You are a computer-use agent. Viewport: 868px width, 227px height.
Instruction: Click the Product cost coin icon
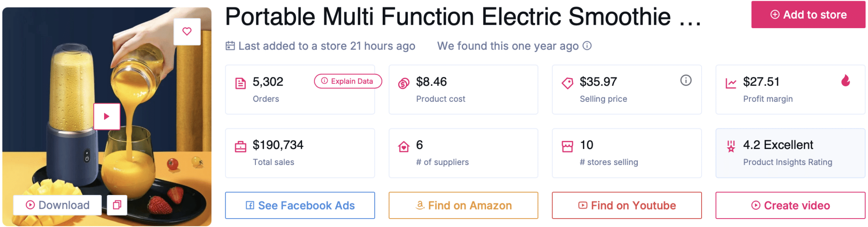(404, 83)
